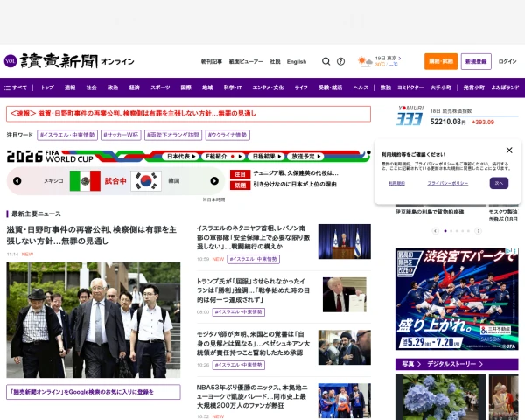Click the Mexico flag
The width and height of the screenshot is (525, 420).
(85, 181)
